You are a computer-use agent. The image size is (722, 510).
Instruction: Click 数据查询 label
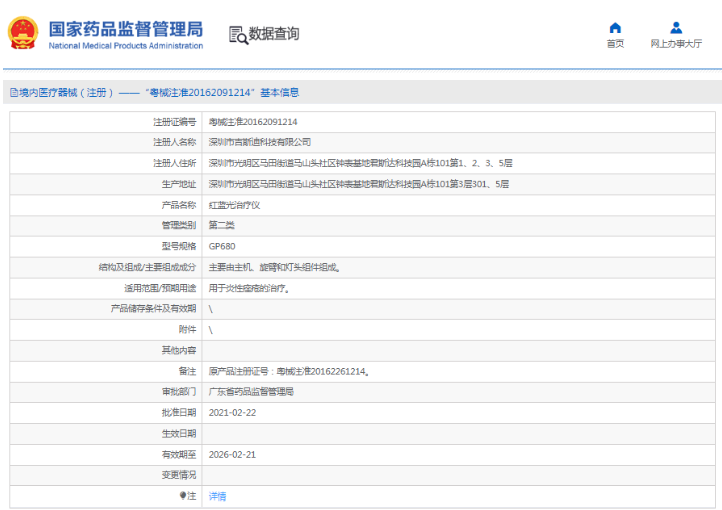(x=274, y=34)
